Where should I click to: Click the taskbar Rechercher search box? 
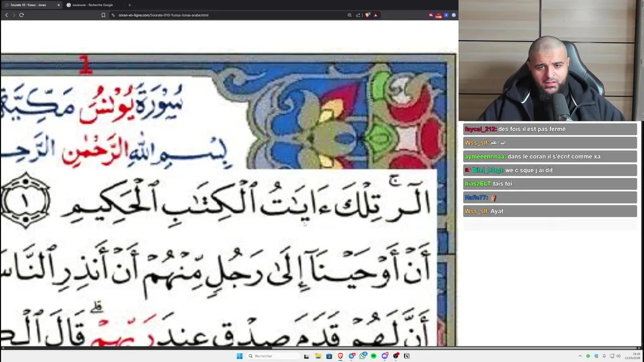click(x=273, y=356)
